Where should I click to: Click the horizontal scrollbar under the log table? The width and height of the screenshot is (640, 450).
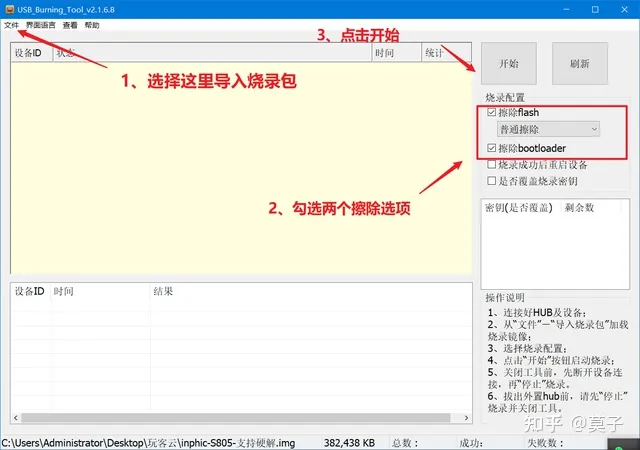(x=240, y=417)
